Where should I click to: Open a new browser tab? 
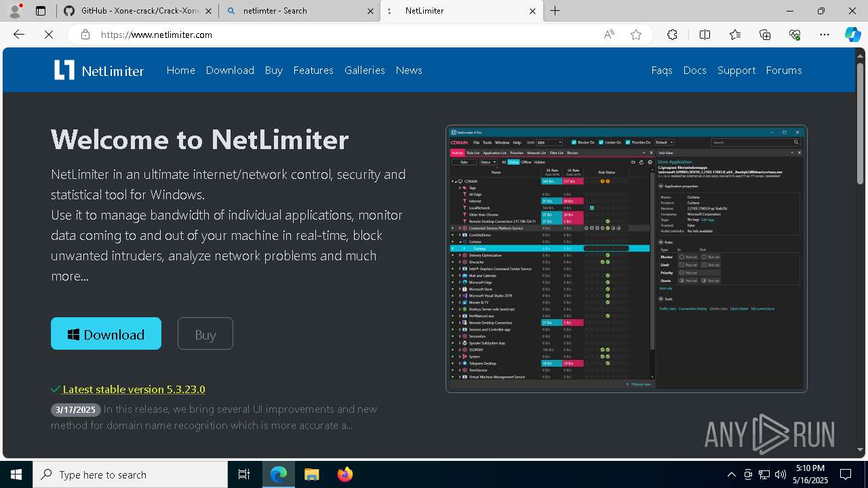555,11
